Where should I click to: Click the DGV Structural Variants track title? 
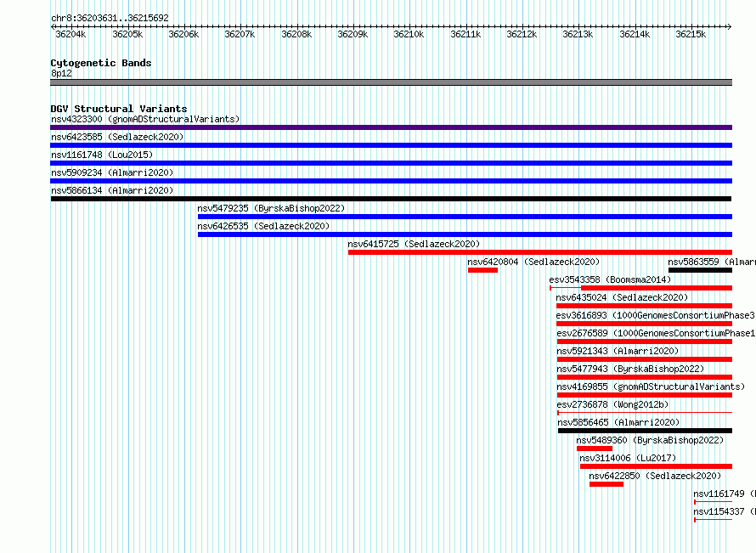119,109
